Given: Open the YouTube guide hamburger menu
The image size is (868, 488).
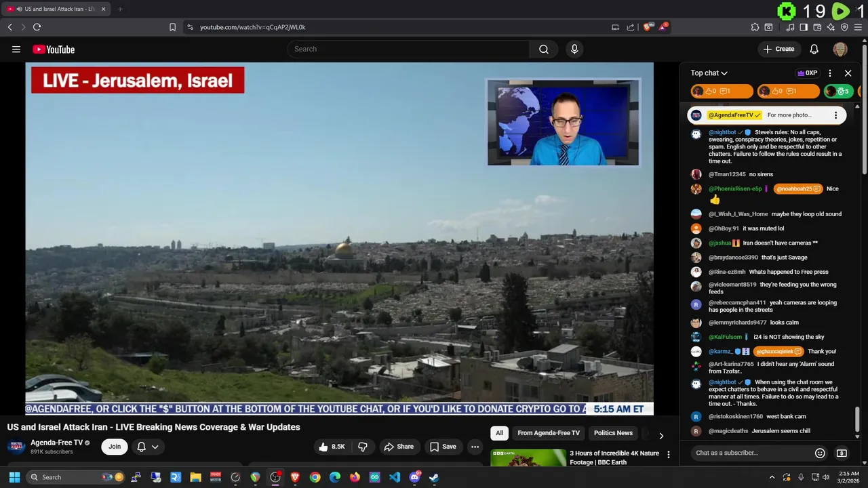Looking at the screenshot, I should click(x=16, y=49).
